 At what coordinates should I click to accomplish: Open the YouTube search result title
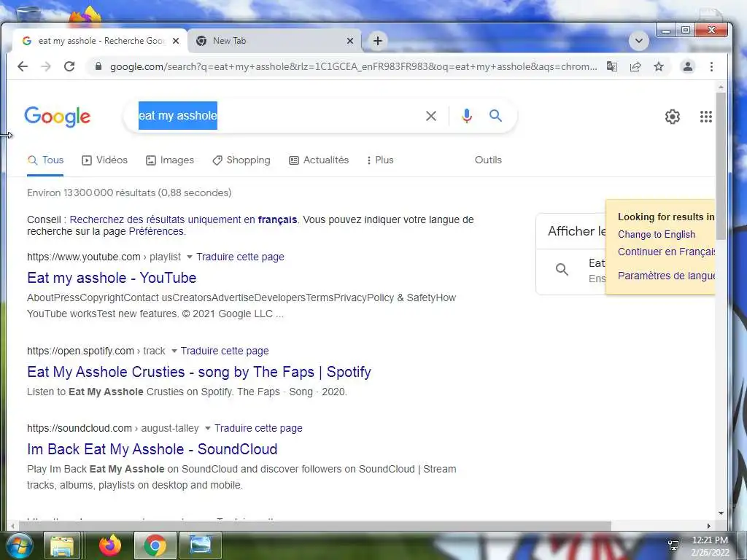112,278
